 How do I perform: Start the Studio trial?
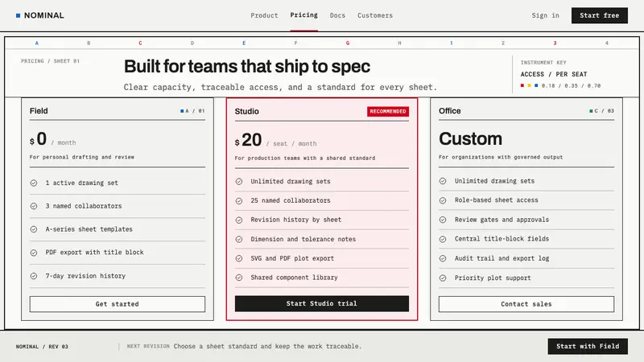tap(321, 304)
